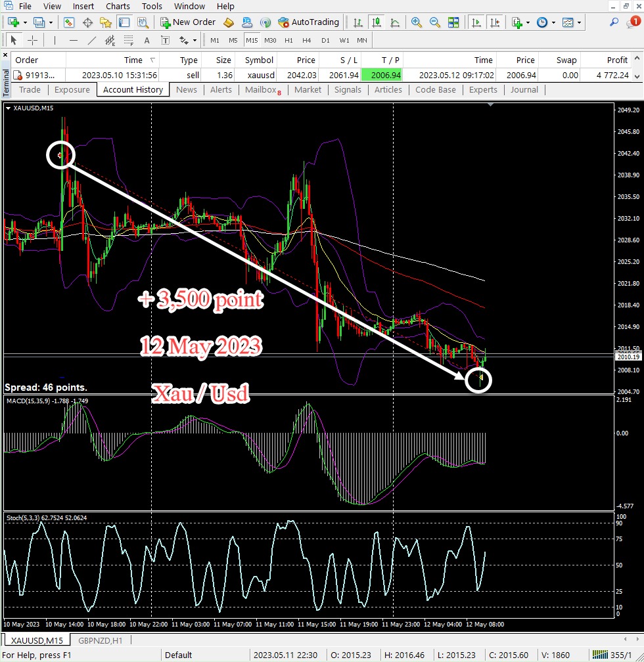644x662 pixels.
Task: Switch timeframe to D1
Action: tap(325, 41)
